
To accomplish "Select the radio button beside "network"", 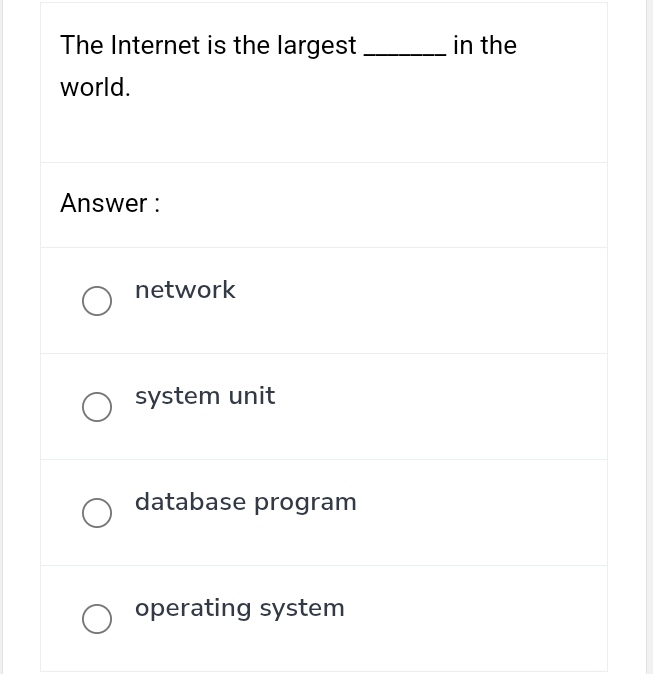I will pyautogui.click(x=97, y=301).
